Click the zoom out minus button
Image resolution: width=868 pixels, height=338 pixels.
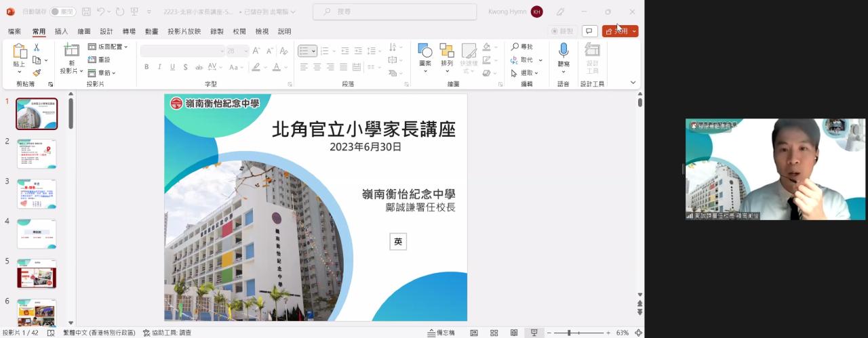pos(549,333)
